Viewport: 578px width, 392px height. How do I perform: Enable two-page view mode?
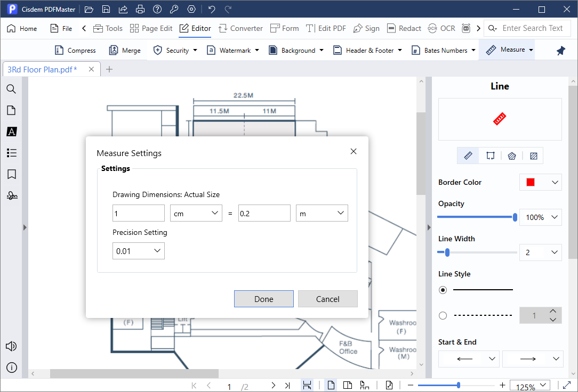348,386
